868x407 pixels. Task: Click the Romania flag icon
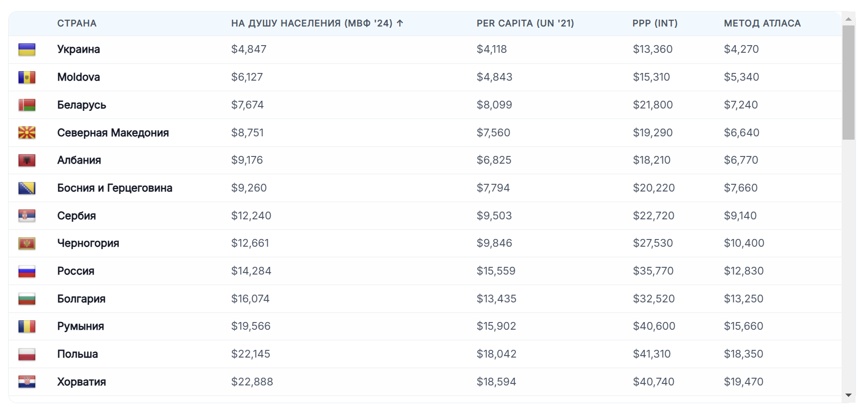coord(27,326)
